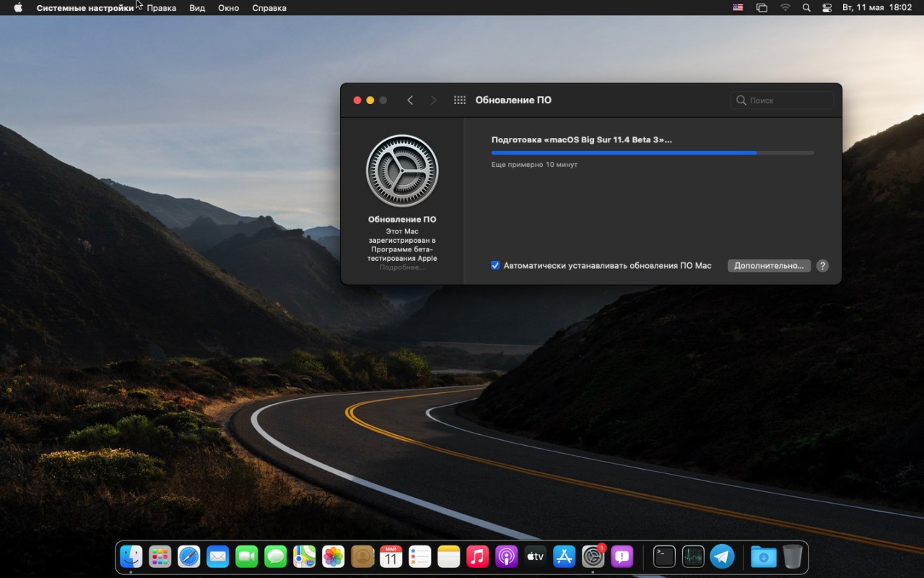Toggle automatic Mac software updates checkbox
924x578 pixels.
pos(495,265)
